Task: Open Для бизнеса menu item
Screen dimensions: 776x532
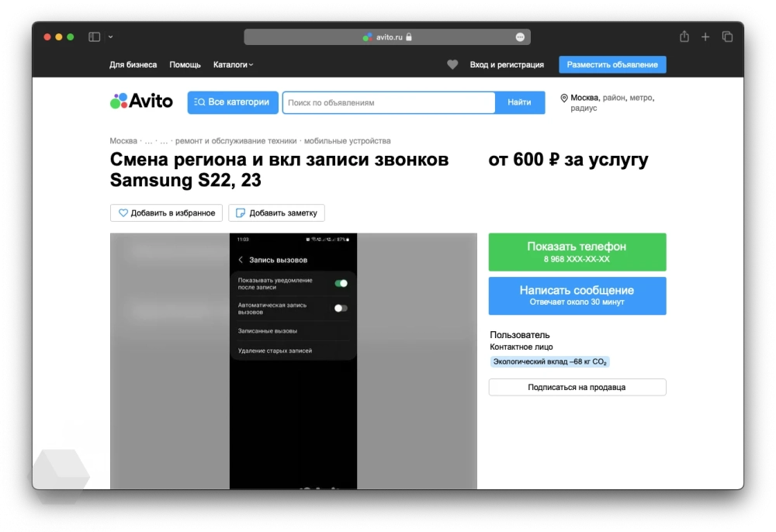Action: click(x=133, y=65)
